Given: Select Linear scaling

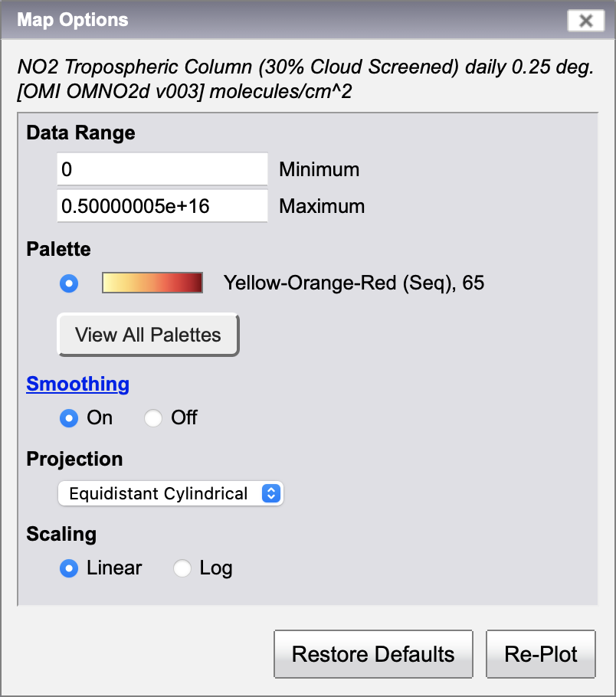Looking at the screenshot, I should [69, 568].
